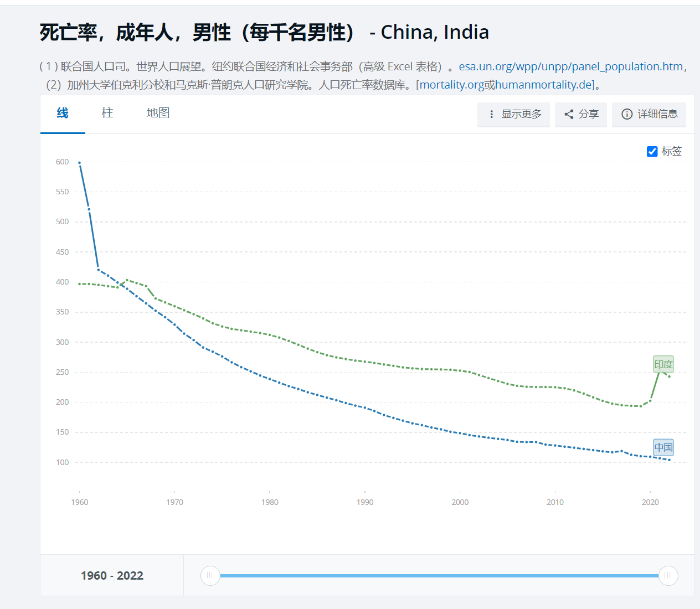Click the 中国 label on the chart
700x609 pixels.
(663, 447)
